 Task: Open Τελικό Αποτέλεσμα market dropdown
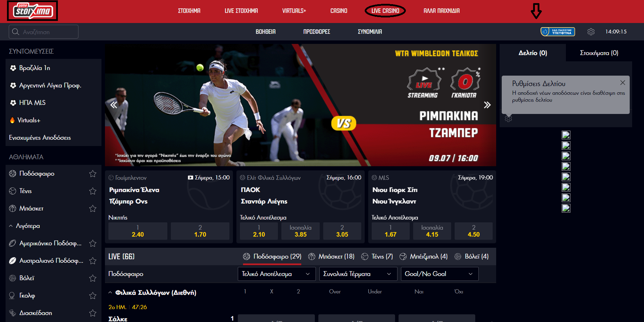pos(277,274)
